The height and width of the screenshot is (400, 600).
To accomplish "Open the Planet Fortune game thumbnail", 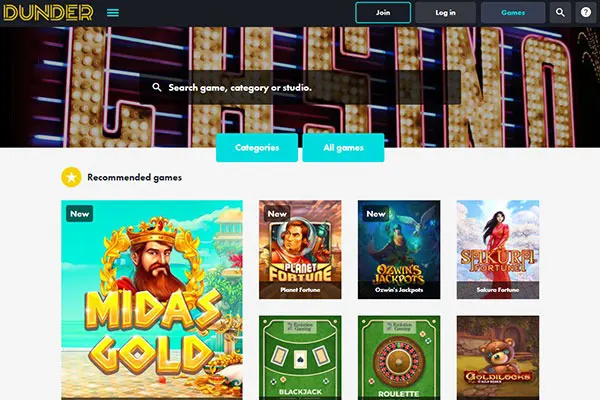I will click(x=300, y=250).
